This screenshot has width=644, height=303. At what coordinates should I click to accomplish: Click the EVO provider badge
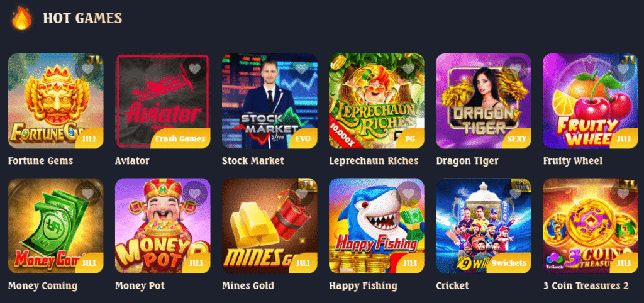pos(306,139)
